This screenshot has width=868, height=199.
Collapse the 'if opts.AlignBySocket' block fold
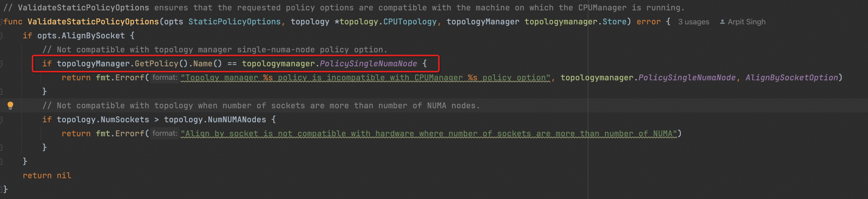pyautogui.click(x=1, y=36)
